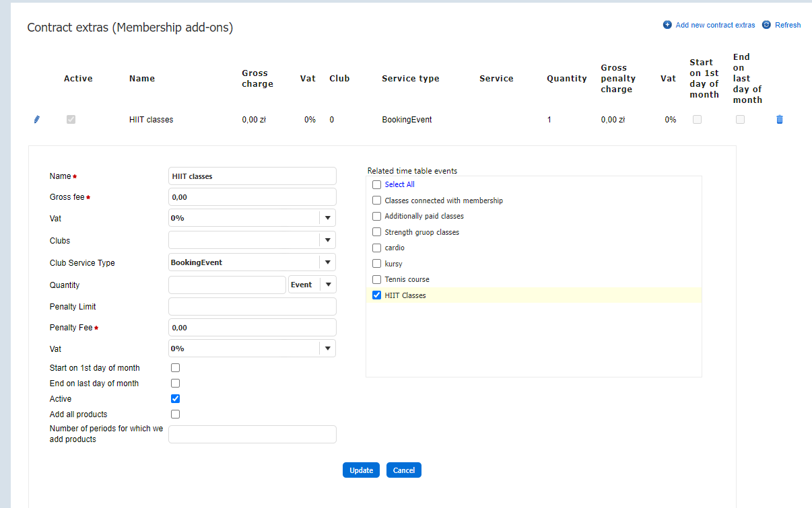This screenshot has height=508, width=812.
Task: Focus the Penalty Limit input field
Action: coord(252,307)
